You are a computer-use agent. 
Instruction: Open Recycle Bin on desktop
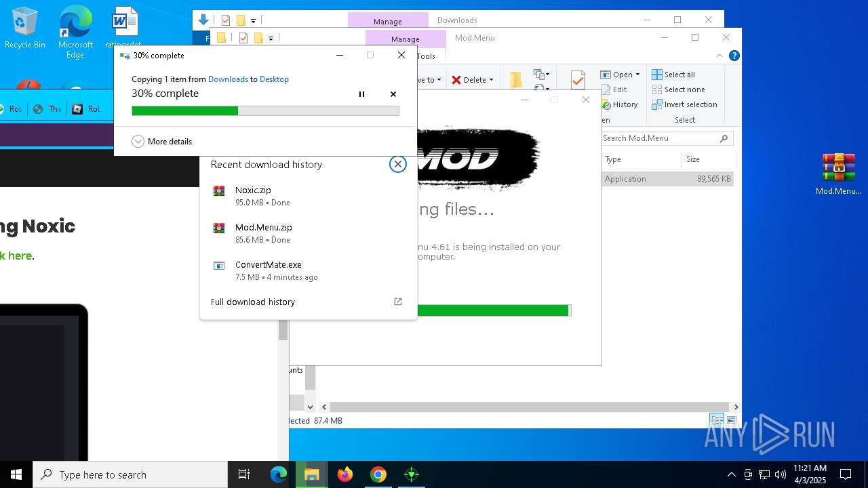[x=25, y=28]
